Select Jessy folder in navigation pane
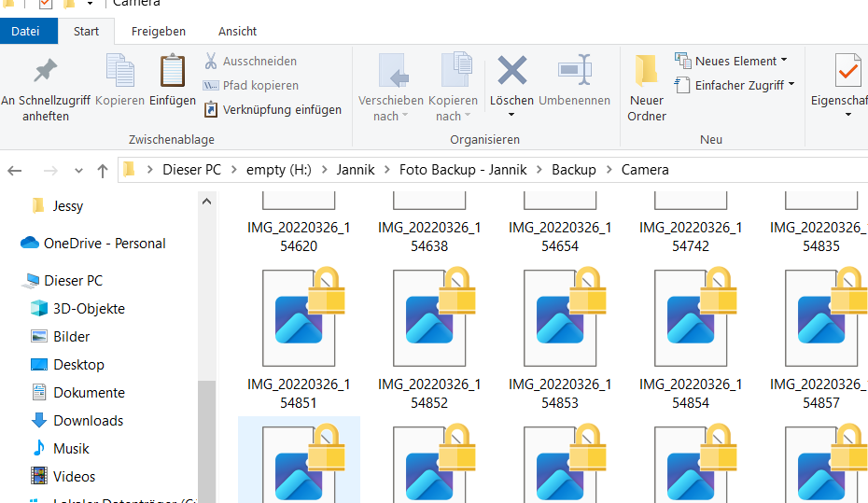The image size is (868, 503). (x=58, y=206)
